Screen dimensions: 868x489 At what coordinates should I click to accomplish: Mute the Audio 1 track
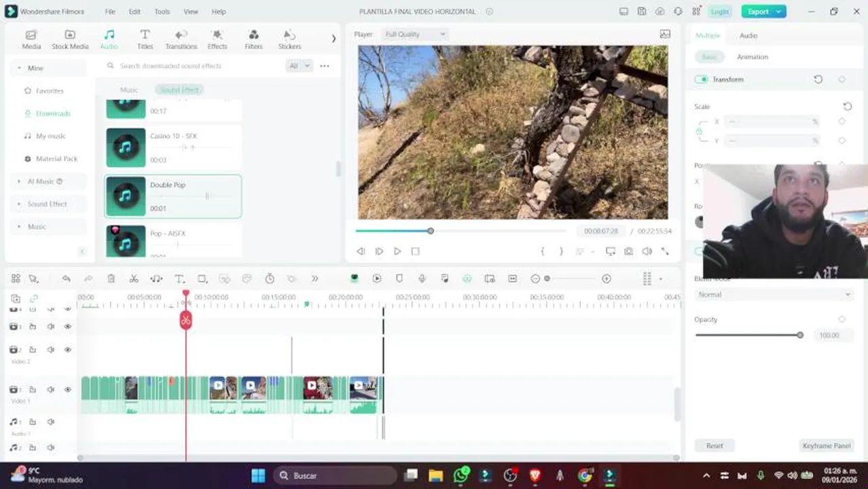(x=50, y=422)
